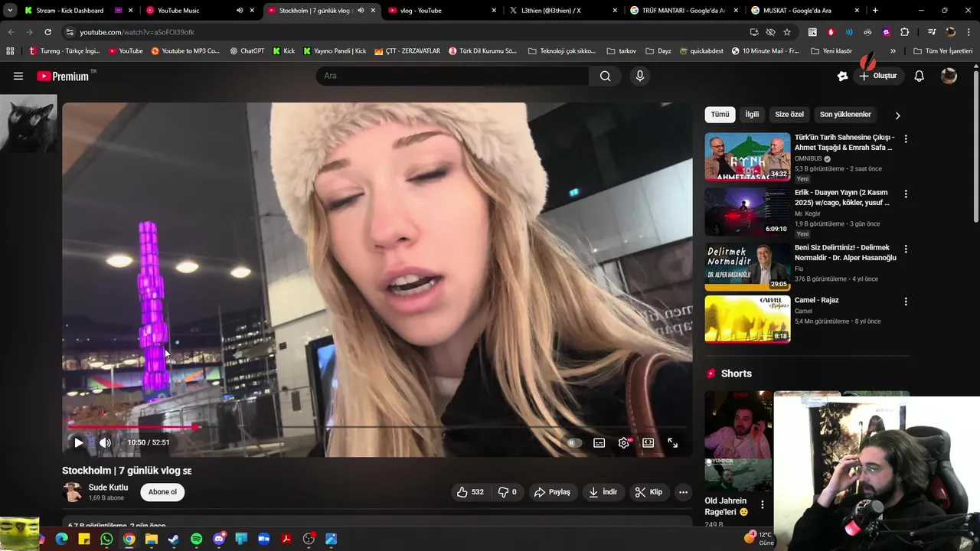Subscribe using the Abone ol button
The image size is (980, 551).
tap(162, 492)
